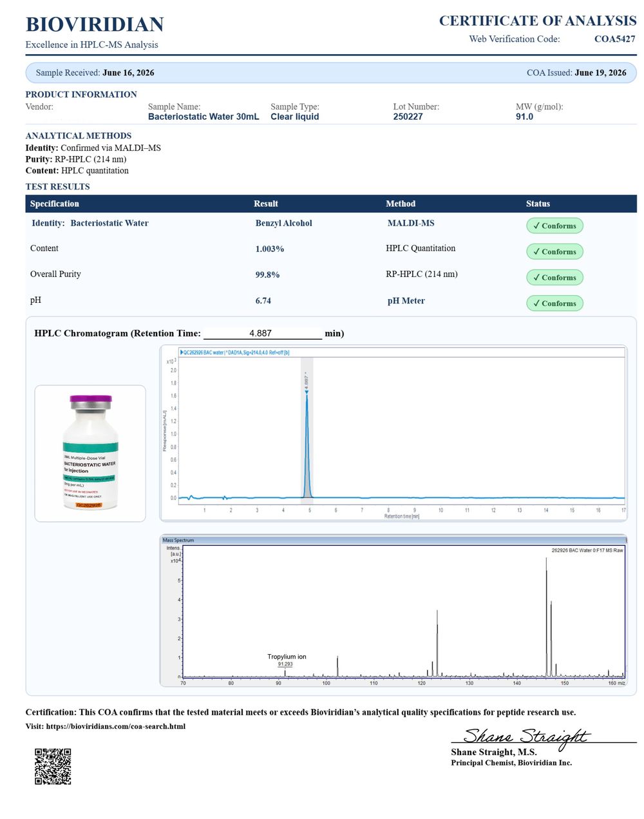Click the Conforms badge for Overall Purity
The height and width of the screenshot is (819, 644).
[554, 277]
